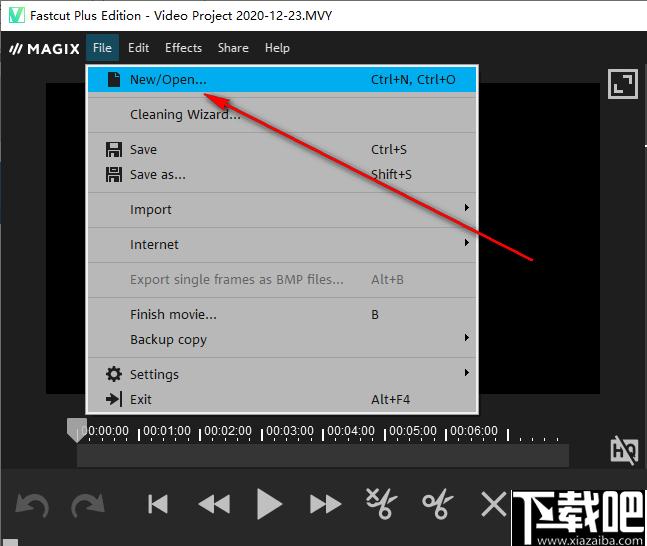Click the 00:01:00 timeline ruler mark
647x546 pixels.
pos(167,431)
